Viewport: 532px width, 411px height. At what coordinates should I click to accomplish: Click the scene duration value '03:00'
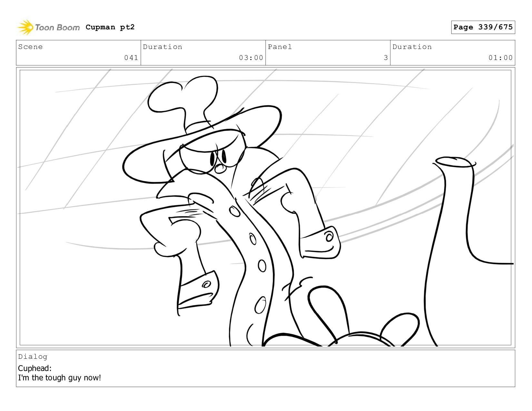(251, 58)
